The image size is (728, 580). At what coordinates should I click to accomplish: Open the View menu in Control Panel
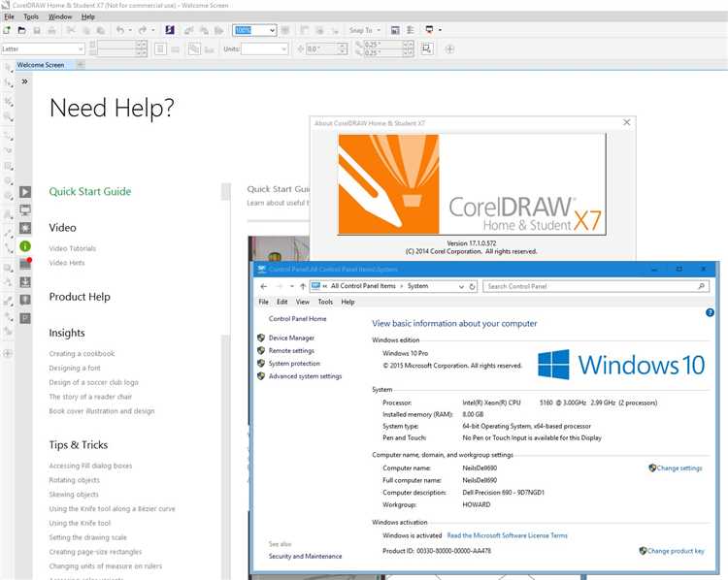[x=303, y=302]
